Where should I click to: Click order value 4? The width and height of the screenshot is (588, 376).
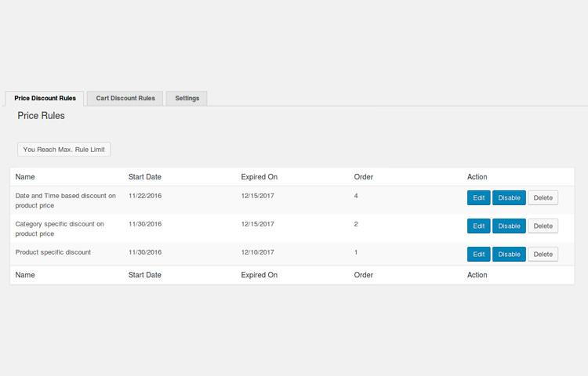(x=356, y=196)
